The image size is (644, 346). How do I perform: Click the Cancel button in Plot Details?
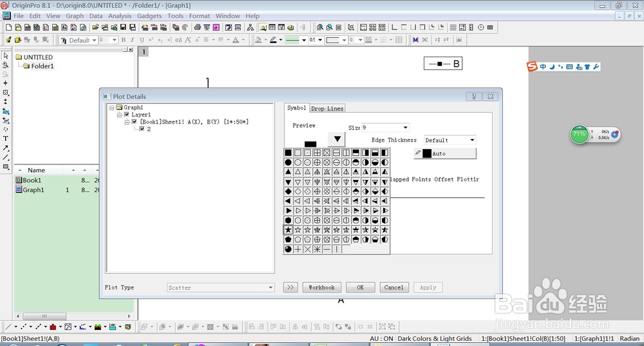pyautogui.click(x=394, y=287)
